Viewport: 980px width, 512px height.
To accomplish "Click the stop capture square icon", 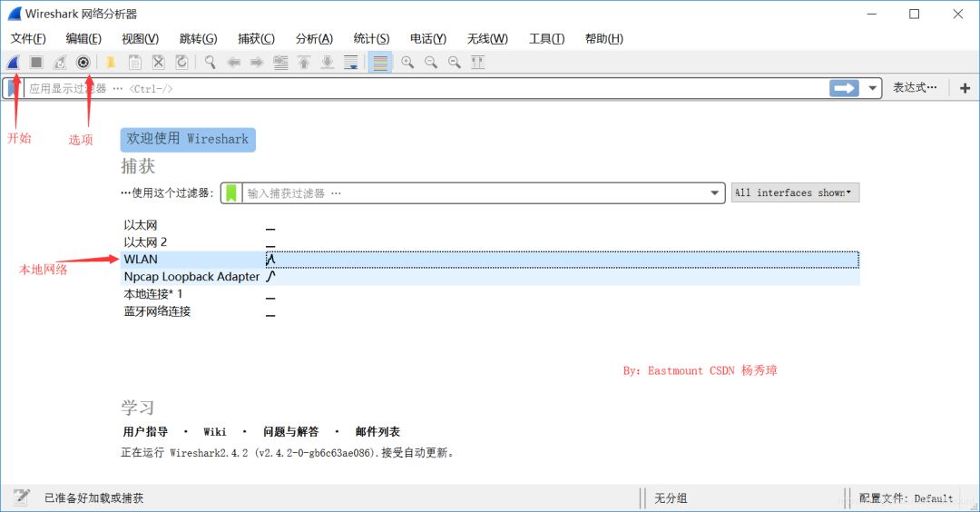I will click(36, 62).
